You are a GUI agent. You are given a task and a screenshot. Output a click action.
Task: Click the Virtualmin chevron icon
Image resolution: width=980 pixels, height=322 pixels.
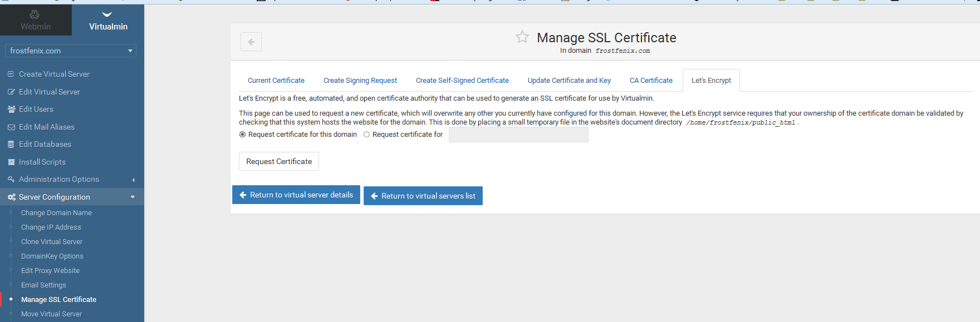(x=107, y=14)
